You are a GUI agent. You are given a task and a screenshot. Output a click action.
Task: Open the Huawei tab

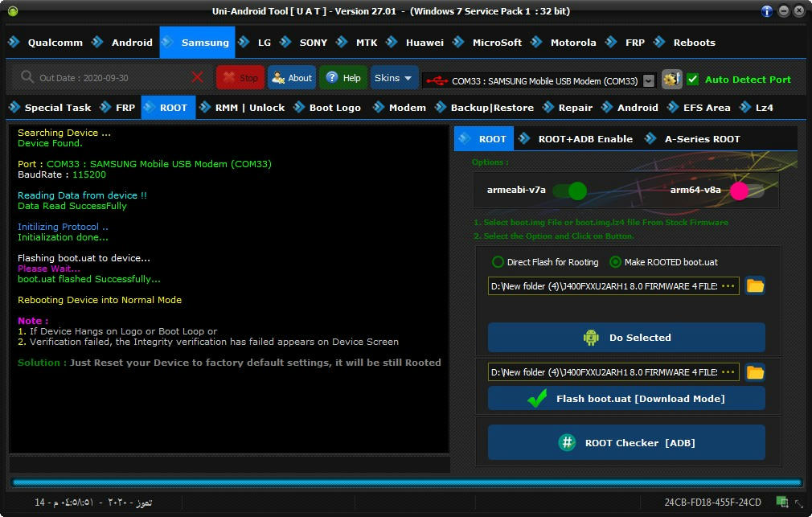pyautogui.click(x=416, y=43)
